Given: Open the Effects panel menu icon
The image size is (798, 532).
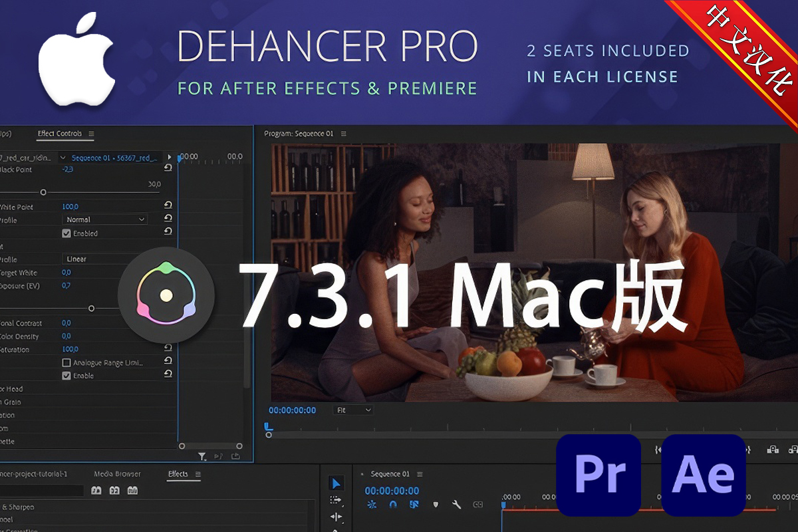Looking at the screenshot, I should (x=198, y=474).
